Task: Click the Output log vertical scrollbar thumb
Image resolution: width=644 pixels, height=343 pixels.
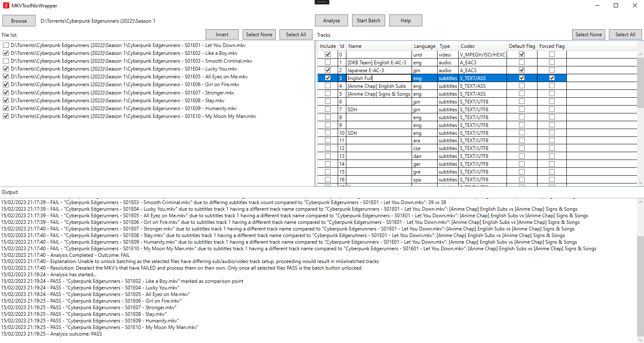Action: pos(640,287)
